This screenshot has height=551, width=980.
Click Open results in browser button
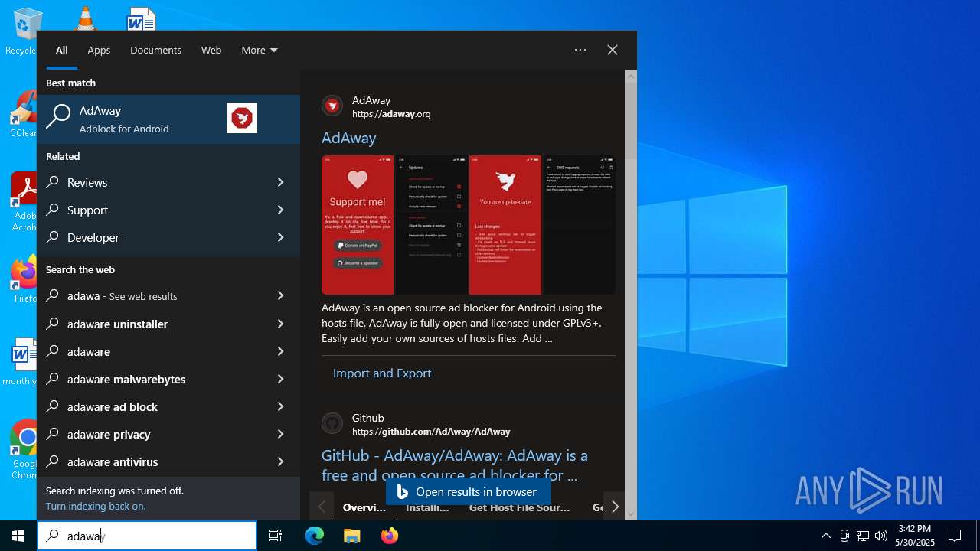click(x=469, y=492)
